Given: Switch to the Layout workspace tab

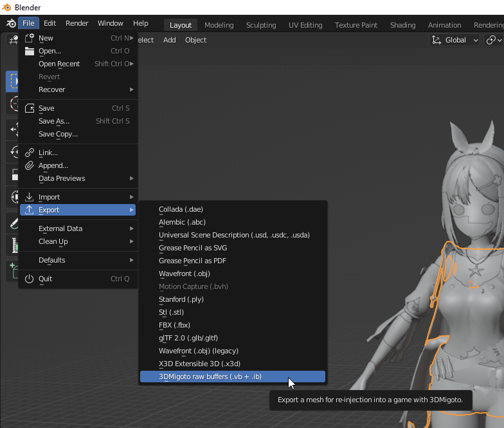Looking at the screenshot, I should (180, 25).
